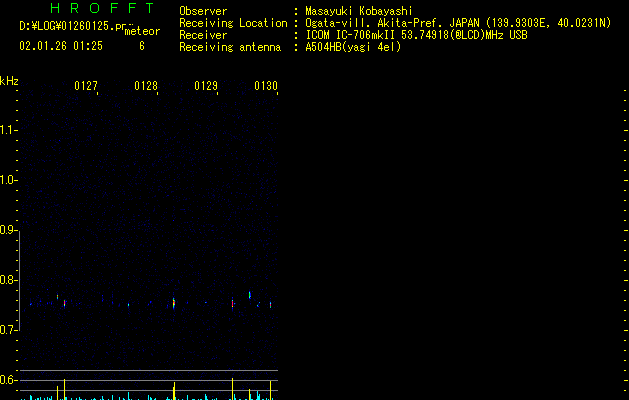Click the strong meteor echo near 0128.3
The height and width of the screenshot is (400, 629).
click(x=174, y=303)
